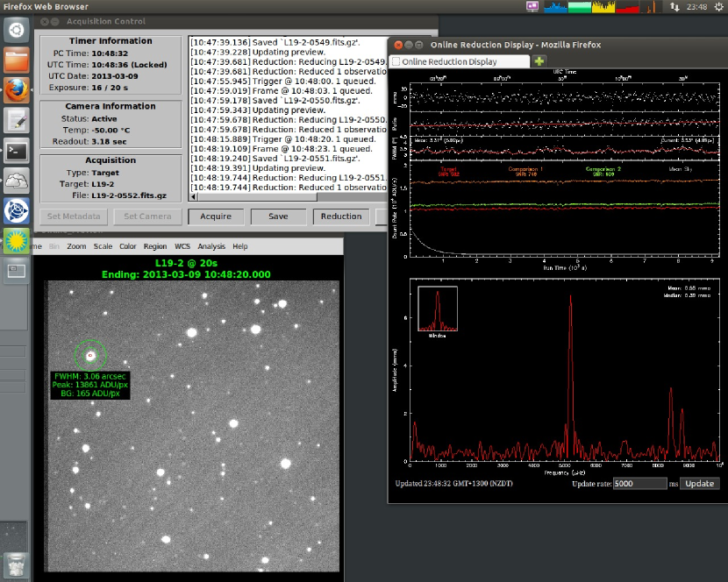
Task: Open the Ubuntu Dash home launcher
Action: [16, 31]
